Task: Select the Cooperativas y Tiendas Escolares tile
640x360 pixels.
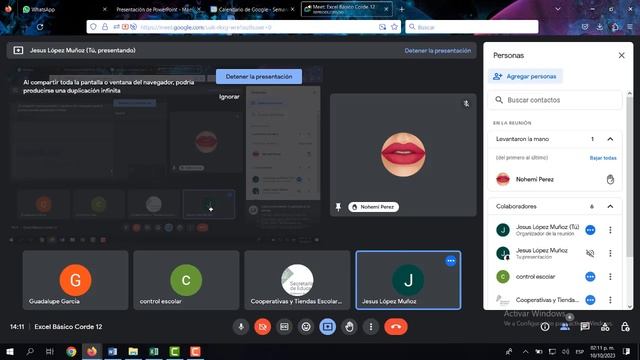Action: pyautogui.click(x=297, y=280)
